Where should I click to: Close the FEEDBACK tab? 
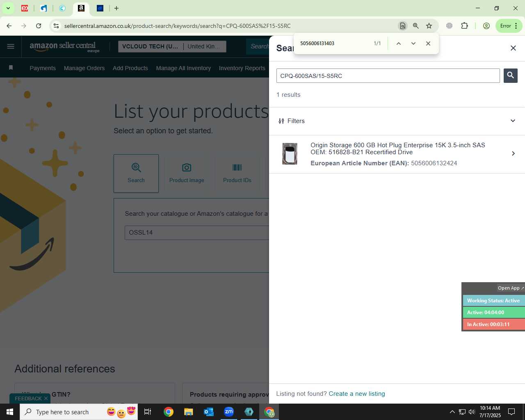46,398
